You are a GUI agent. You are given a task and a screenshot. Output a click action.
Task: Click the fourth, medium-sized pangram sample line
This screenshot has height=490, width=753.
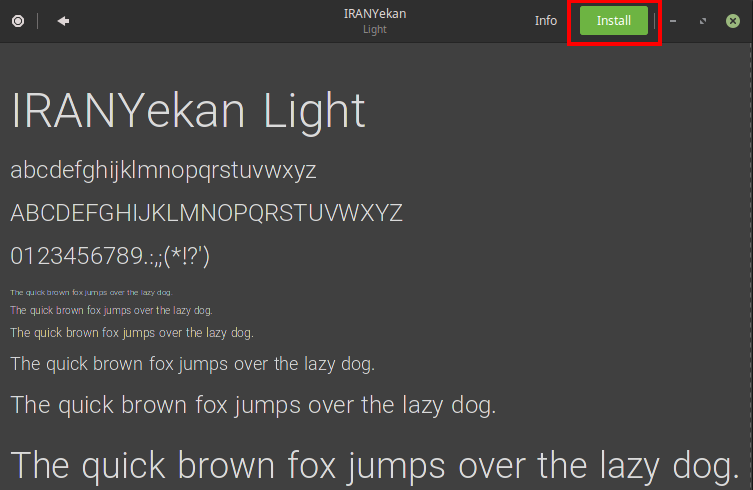[192, 364]
